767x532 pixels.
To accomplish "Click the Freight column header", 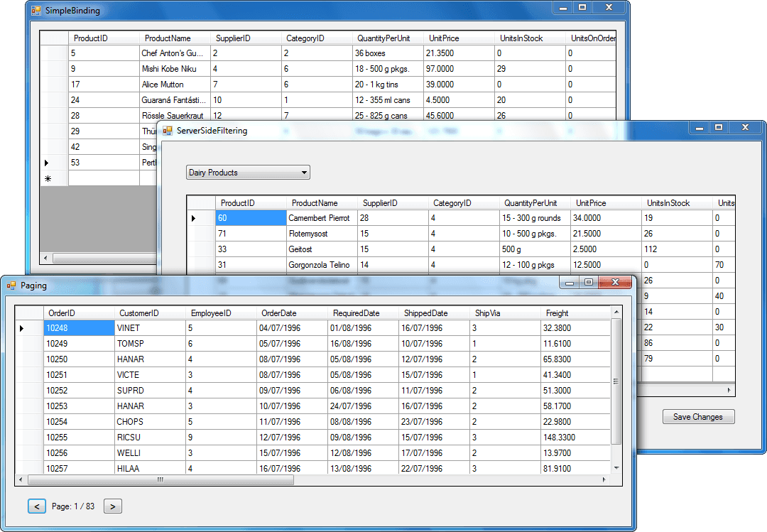I will [576, 313].
